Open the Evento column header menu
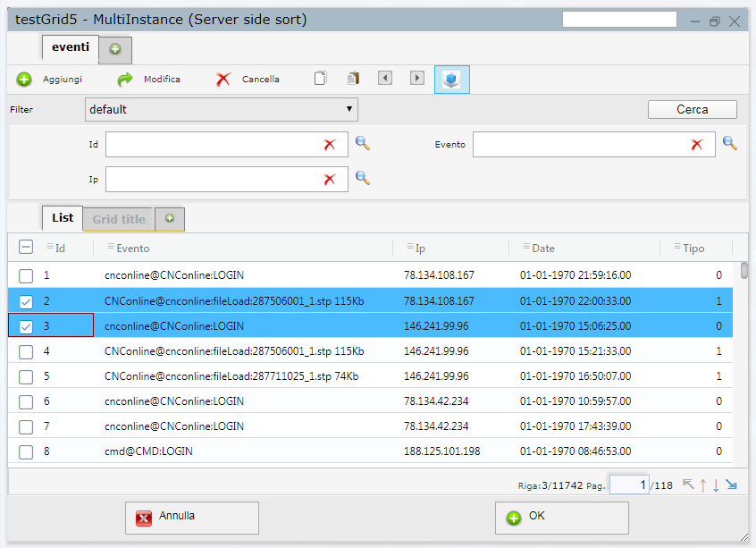Screen dimensions: 756x548 [x=110, y=248]
